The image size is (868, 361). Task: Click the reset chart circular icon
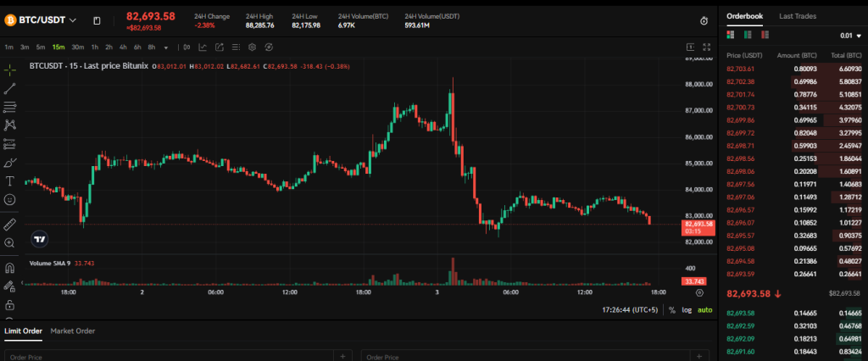[269, 47]
